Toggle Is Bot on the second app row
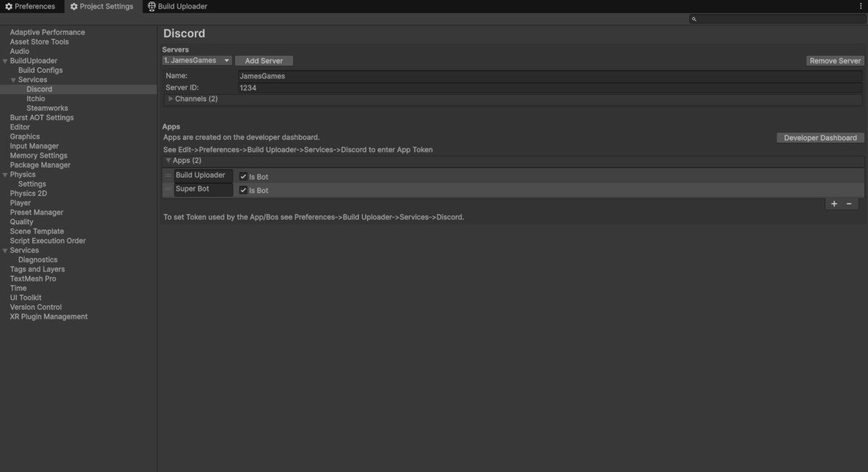The width and height of the screenshot is (868, 472). pos(243,190)
